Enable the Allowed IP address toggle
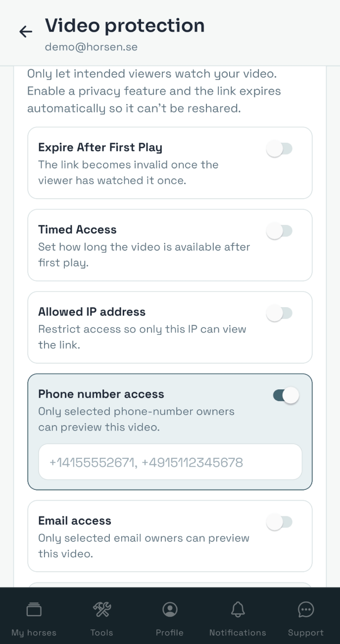The width and height of the screenshot is (340, 644). (280, 313)
